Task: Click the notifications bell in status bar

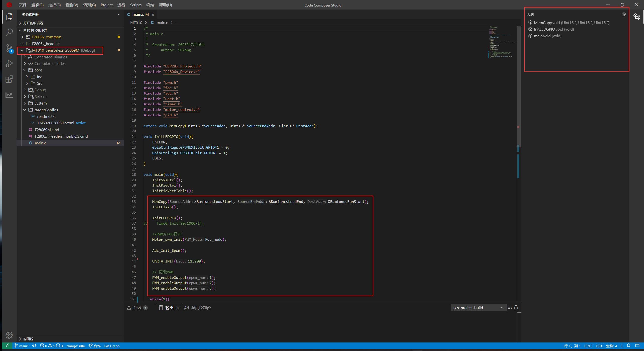Action: click(x=628, y=346)
